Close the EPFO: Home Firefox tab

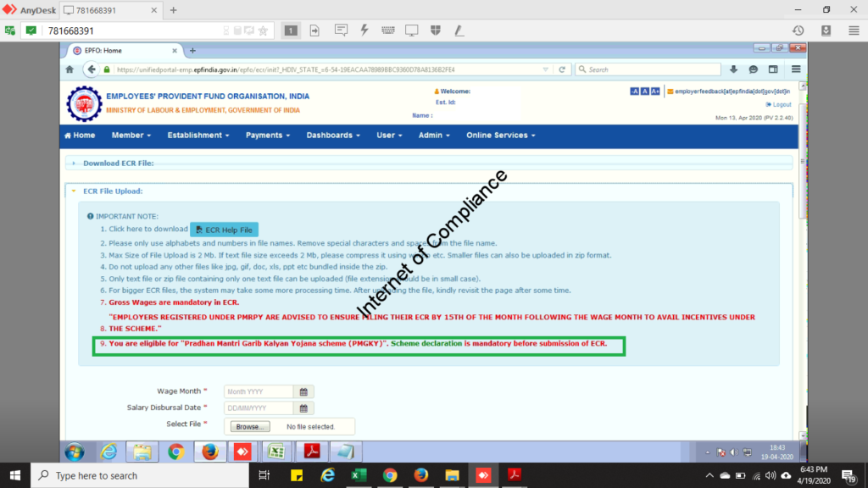pos(175,50)
